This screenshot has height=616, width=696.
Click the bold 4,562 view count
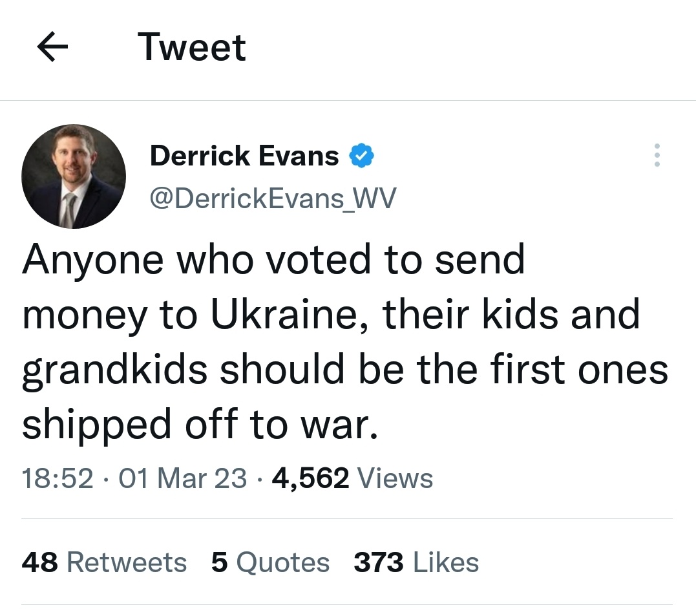[310, 479]
